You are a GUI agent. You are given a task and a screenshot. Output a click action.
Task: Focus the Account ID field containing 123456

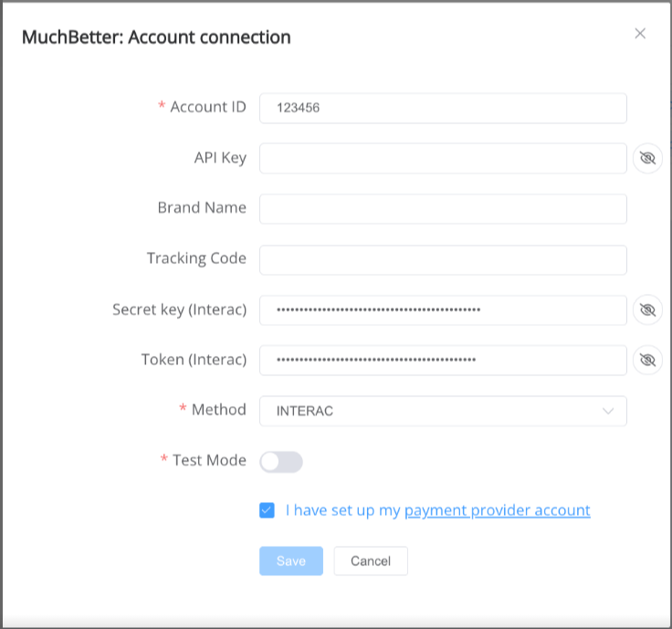click(x=443, y=108)
